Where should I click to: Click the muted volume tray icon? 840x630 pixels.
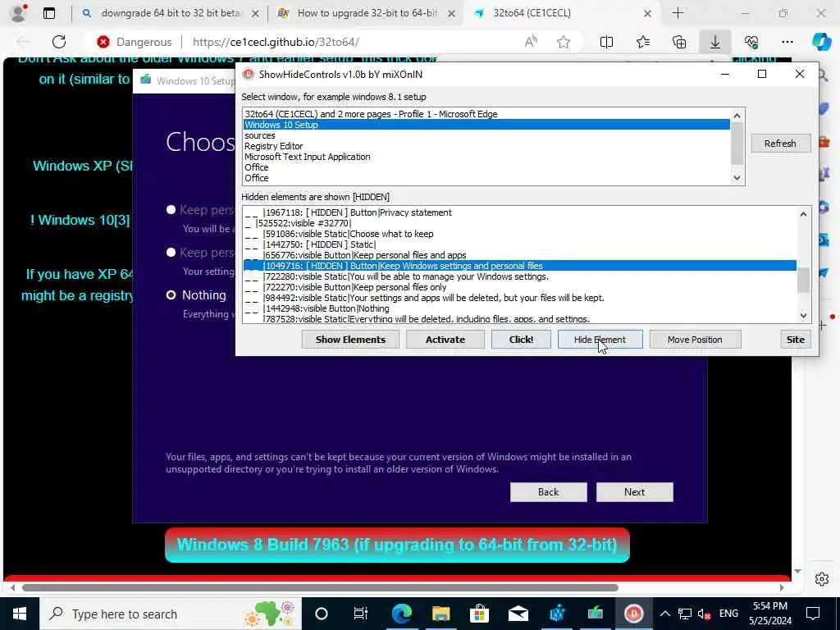coord(704,614)
